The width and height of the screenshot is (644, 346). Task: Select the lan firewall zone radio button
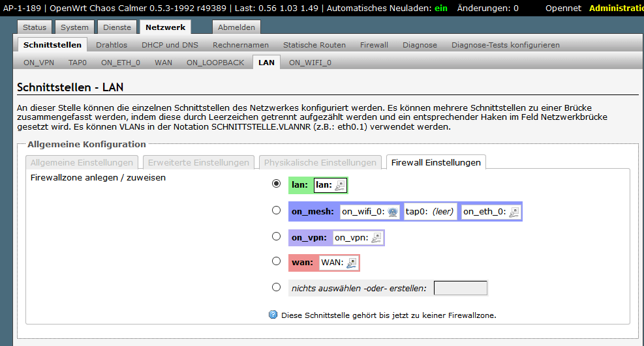click(x=277, y=184)
